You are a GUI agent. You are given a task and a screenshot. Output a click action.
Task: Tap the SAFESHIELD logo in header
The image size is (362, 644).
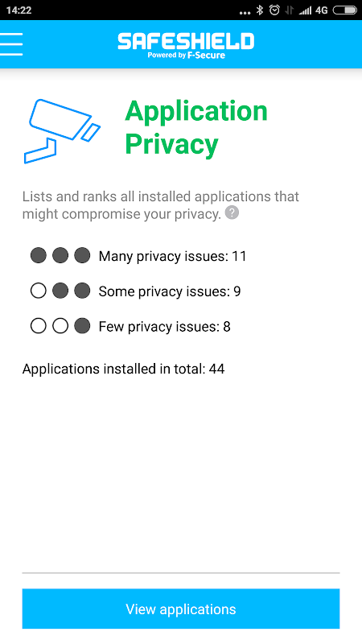186,46
